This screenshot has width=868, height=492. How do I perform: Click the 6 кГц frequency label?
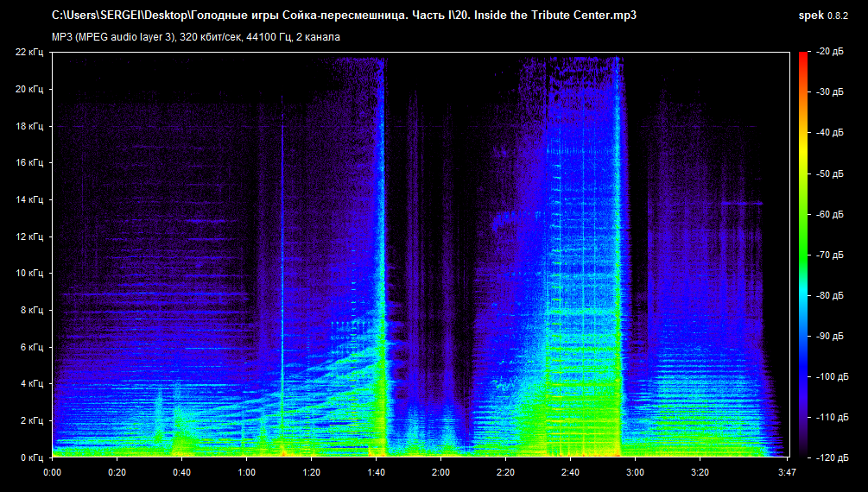[32, 348]
